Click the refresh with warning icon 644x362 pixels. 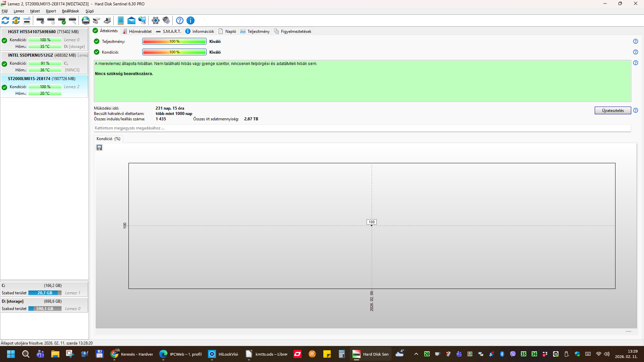click(x=16, y=20)
